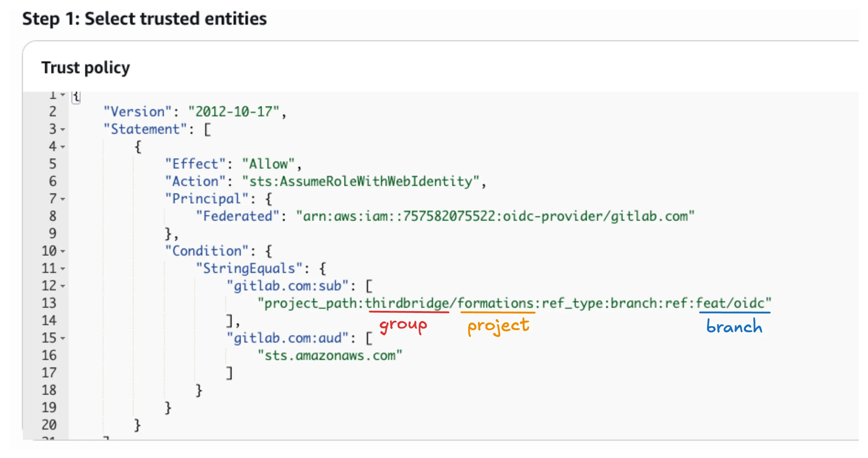Viewport: 868px width, 458px height.
Task: Collapse the statement object on line 4
Action: (63, 147)
